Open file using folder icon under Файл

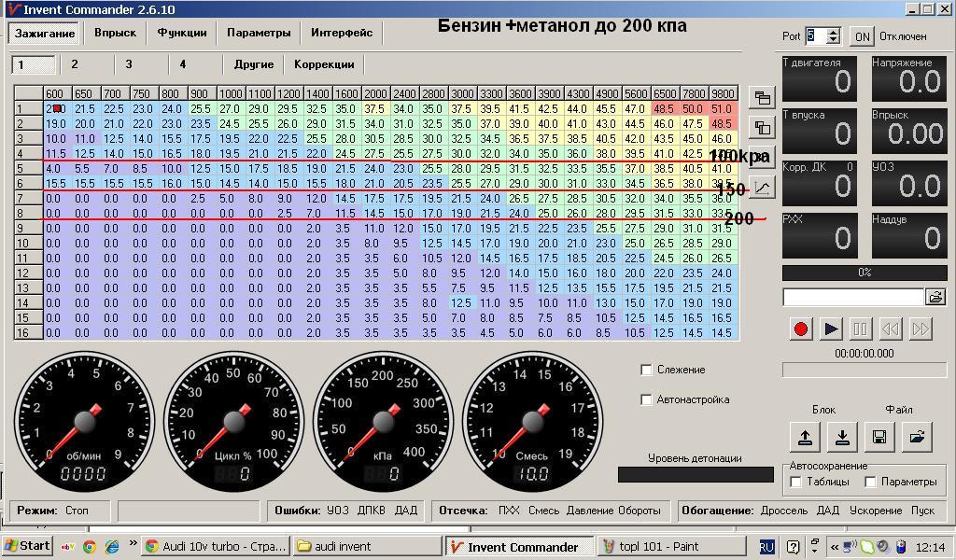click(x=917, y=436)
